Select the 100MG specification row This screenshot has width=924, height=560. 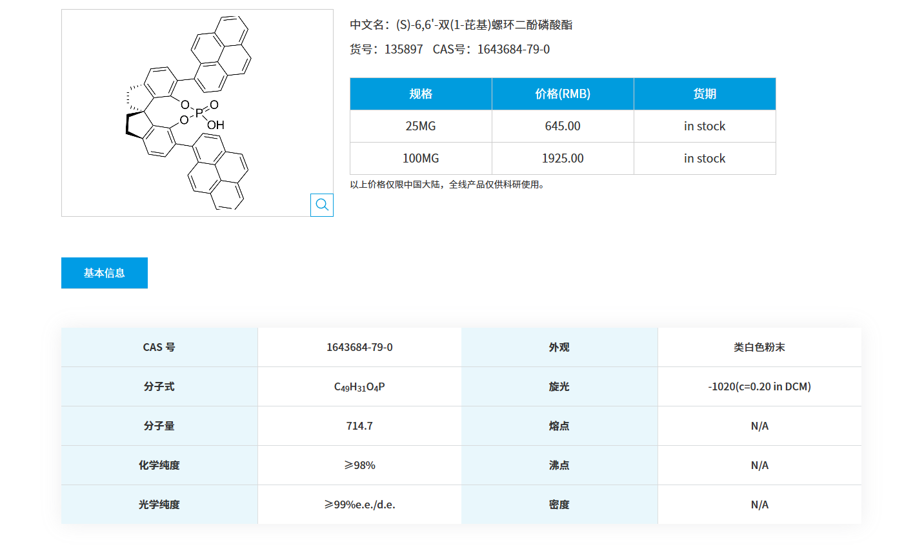(x=420, y=158)
